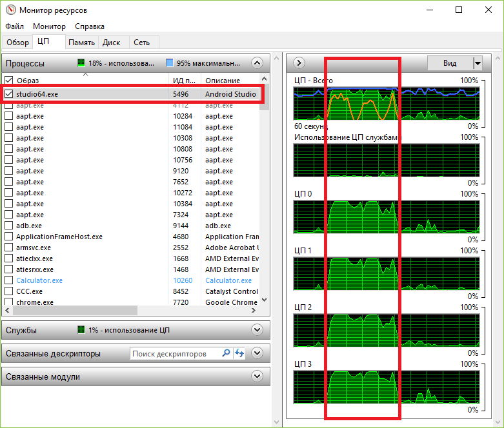
Task: Select the chrome.exe process row
Action: 131,302
